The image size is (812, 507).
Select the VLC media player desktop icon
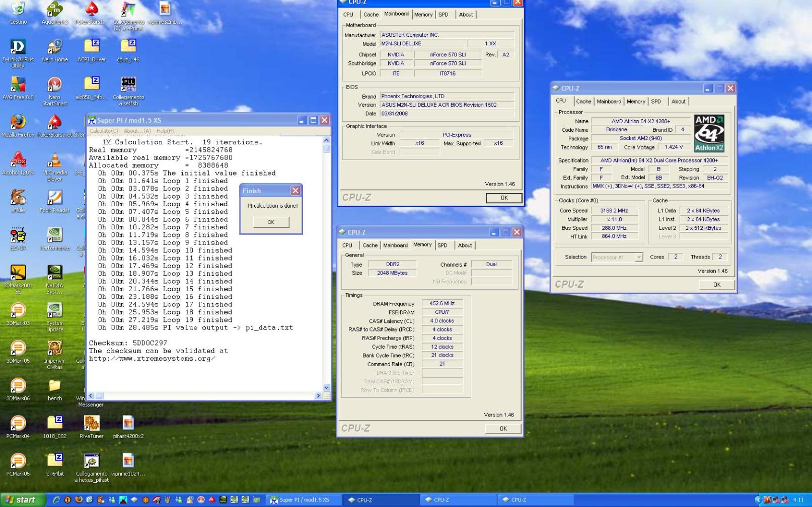[54, 166]
